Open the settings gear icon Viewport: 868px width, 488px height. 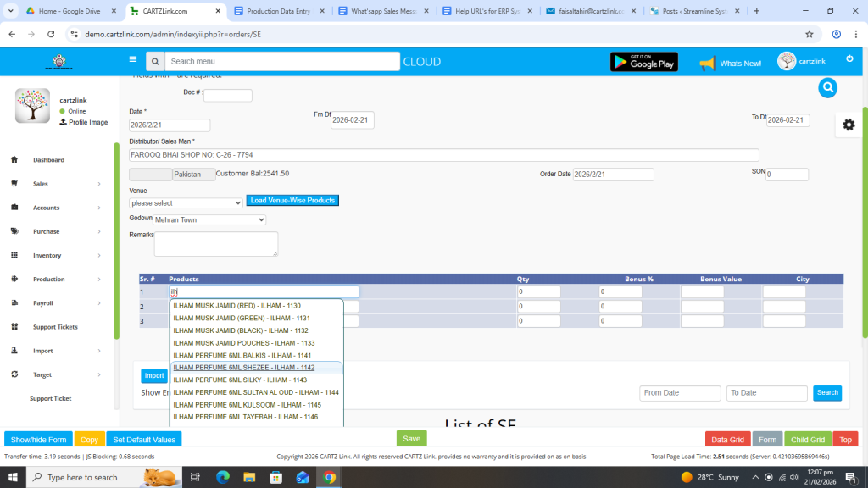tap(848, 125)
